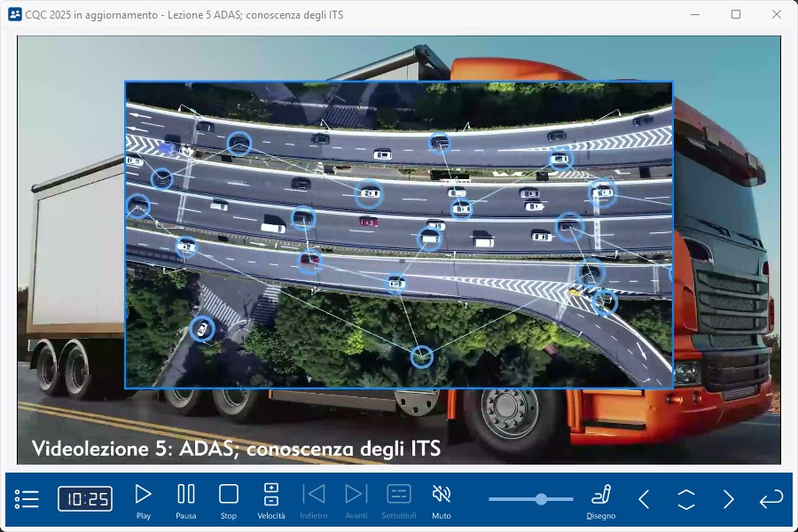
Task: Go to previous lesson with left chevron
Action: 645,499
